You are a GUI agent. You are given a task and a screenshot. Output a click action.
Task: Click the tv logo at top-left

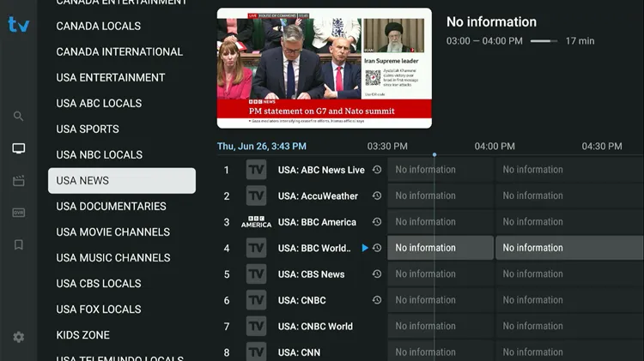tap(19, 24)
